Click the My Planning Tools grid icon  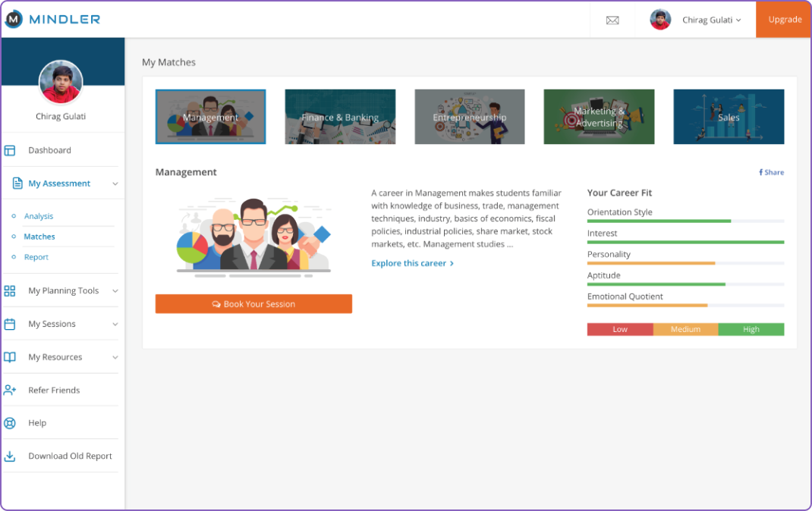pyautogui.click(x=10, y=291)
